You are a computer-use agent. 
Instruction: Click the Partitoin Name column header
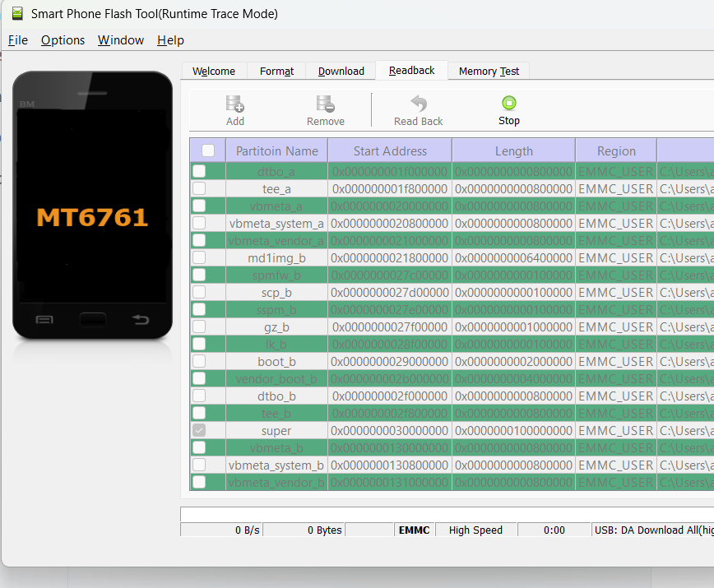click(x=276, y=150)
